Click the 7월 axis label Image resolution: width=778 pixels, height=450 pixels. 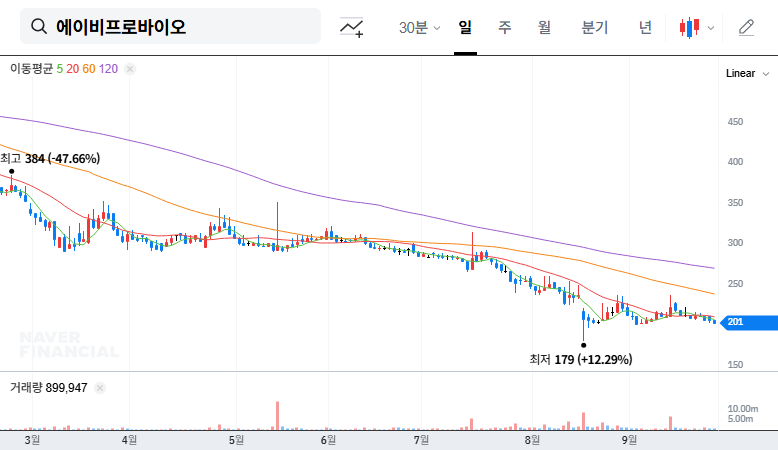click(421, 440)
